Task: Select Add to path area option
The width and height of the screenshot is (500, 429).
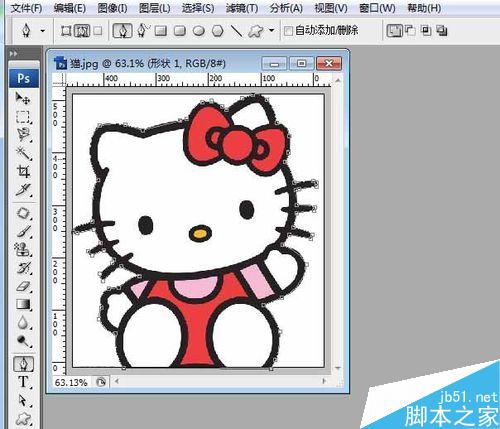Action: point(394,31)
